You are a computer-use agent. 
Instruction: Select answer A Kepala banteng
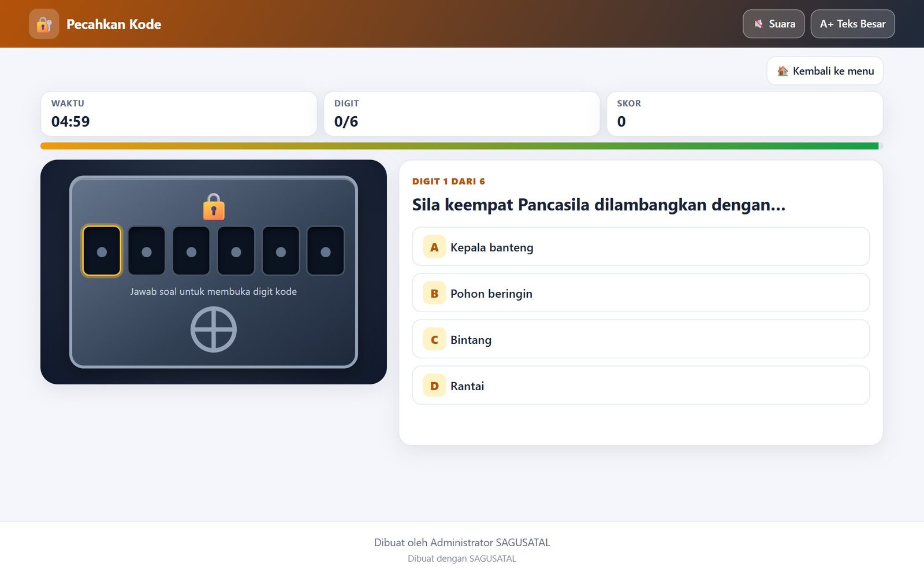pos(640,247)
